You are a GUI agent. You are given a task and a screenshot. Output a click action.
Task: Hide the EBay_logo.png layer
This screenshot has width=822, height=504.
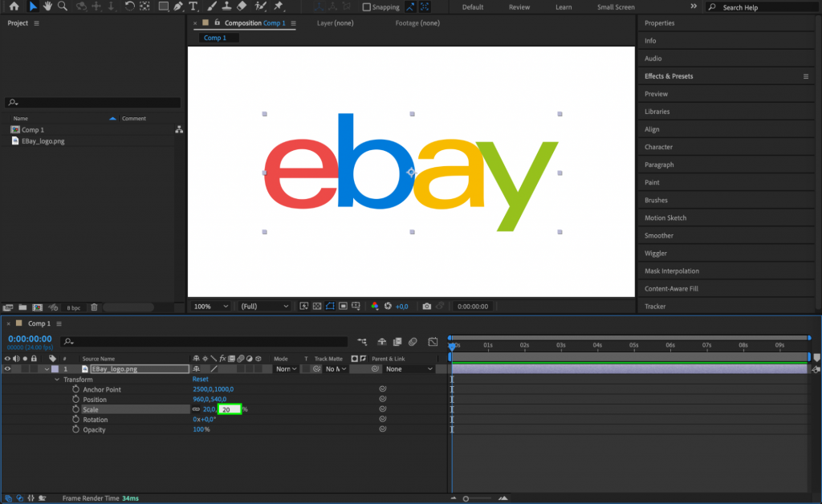coord(8,368)
